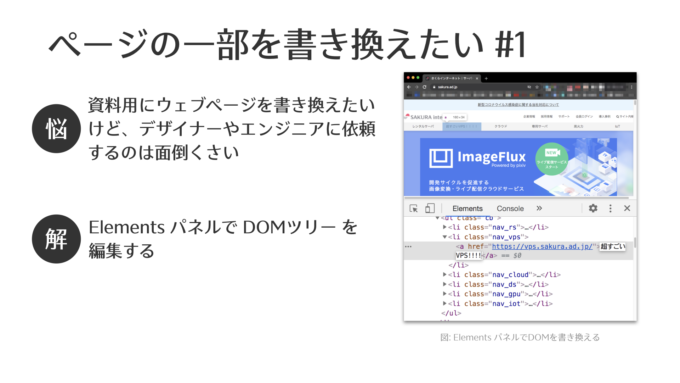This screenshot has height=383, width=680.
Task: Open the https://vps.sakura.ad.jp/ href link
Action: click(542, 246)
